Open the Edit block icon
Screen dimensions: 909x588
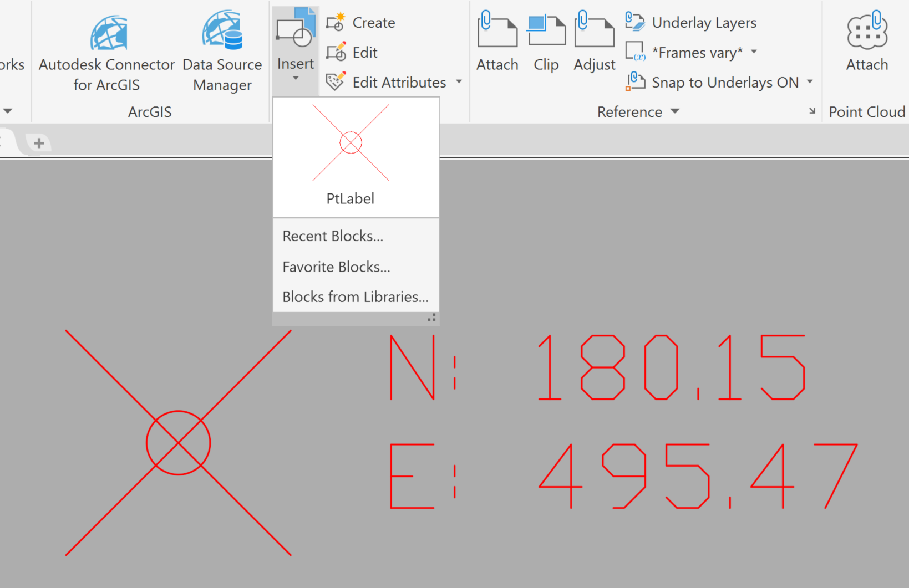click(x=336, y=52)
